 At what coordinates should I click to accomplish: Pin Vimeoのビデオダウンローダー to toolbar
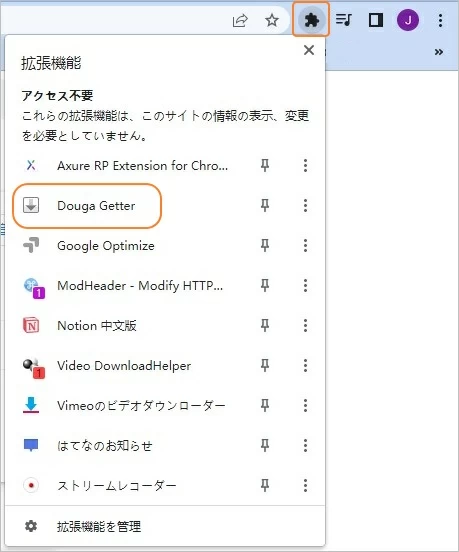click(265, 406)
